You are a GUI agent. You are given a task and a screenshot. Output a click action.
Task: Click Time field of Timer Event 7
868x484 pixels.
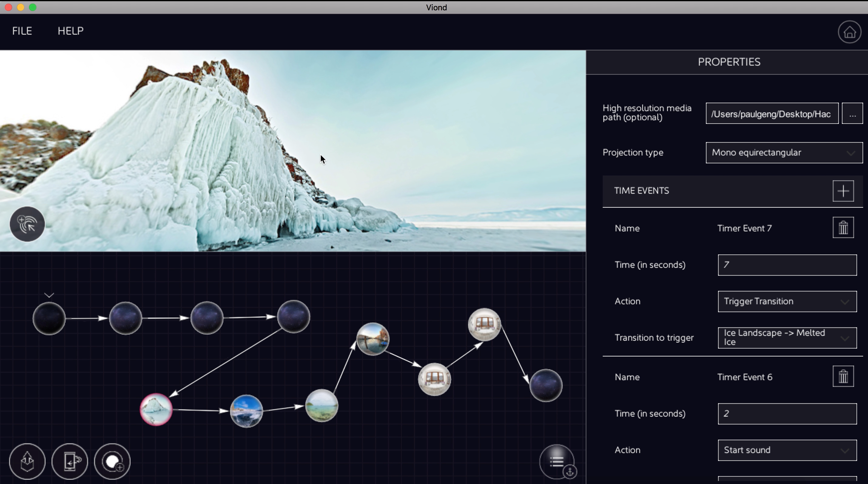[787, 265]
